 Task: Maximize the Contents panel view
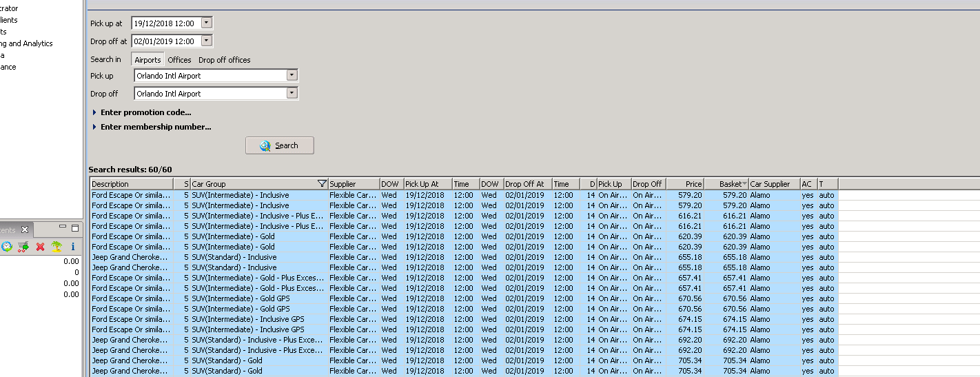coord(75,227)
